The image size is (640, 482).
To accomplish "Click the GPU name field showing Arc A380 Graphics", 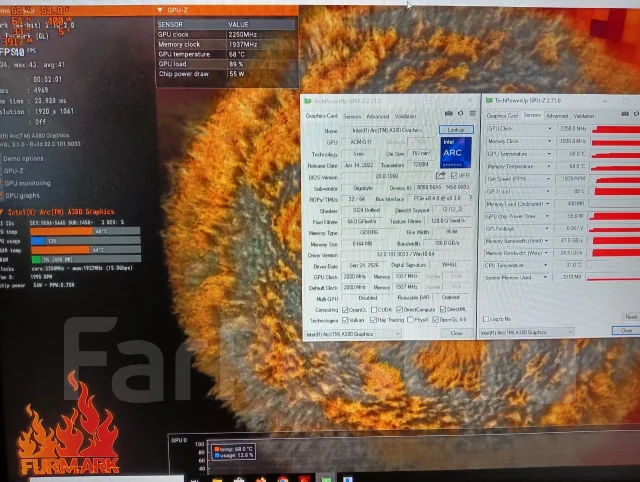I will point(389,130).
